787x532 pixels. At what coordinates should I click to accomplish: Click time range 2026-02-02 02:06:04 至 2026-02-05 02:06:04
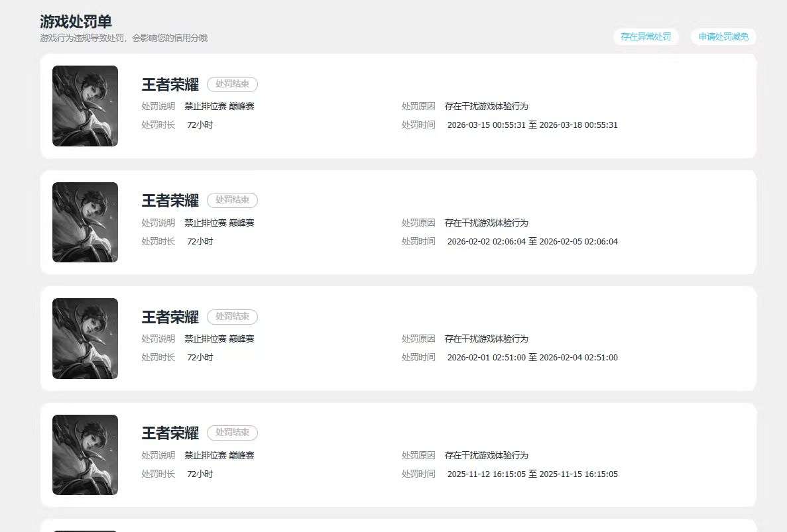coord(532,241)
